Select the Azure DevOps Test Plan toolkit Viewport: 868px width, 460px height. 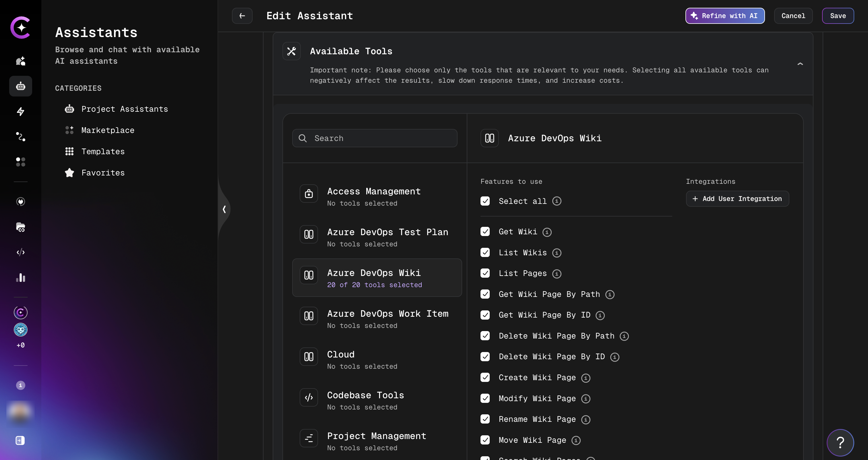pyautogui.click(x=377, y=237)
